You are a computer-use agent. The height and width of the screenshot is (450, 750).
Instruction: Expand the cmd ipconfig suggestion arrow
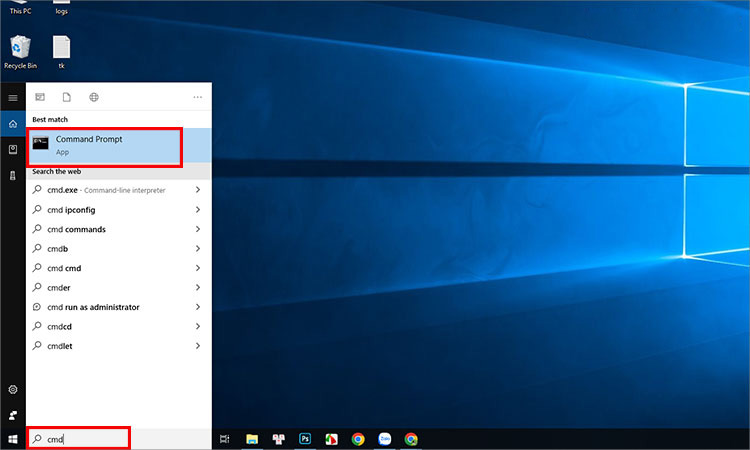pos(198,209)
